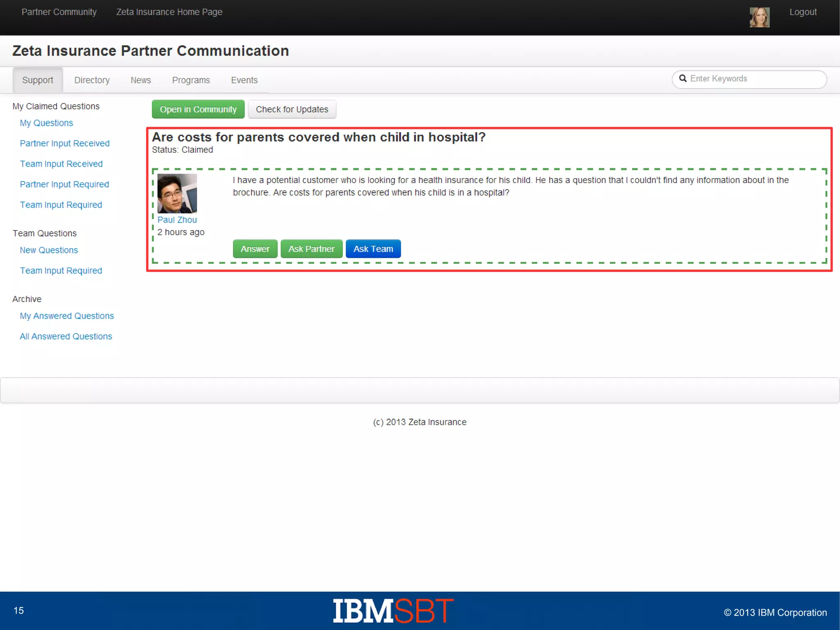Open Team Input Received link
840x630 pixels.
(61, 164)
